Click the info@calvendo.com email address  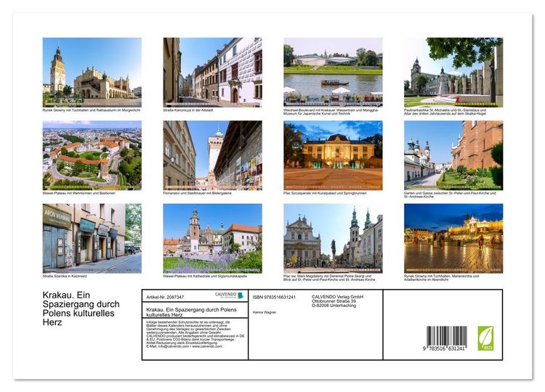173,346
